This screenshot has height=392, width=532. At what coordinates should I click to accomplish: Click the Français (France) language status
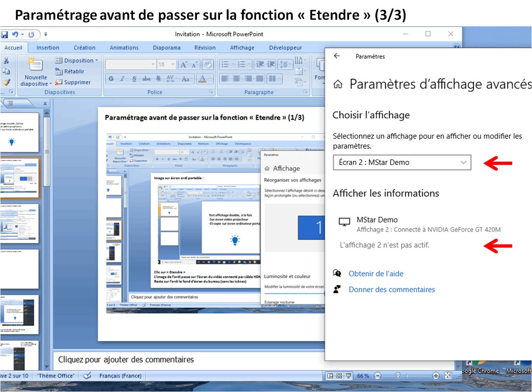click(120, 376)
